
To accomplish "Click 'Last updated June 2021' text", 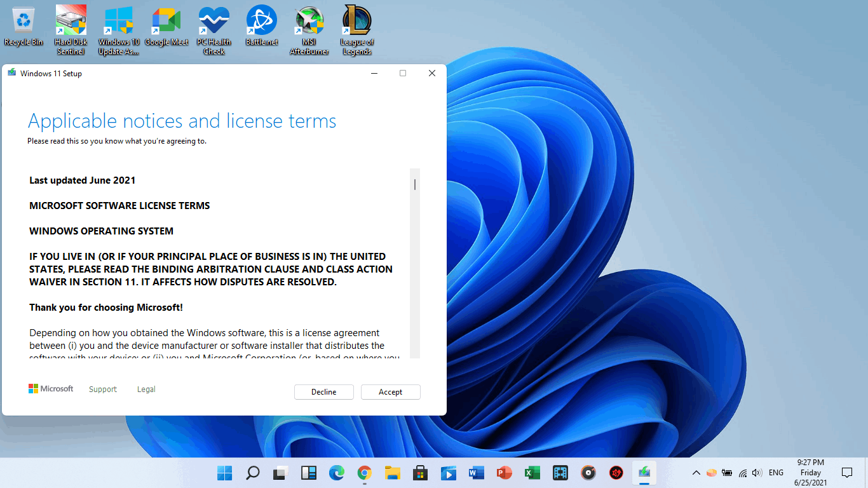I will pos(83,180).
